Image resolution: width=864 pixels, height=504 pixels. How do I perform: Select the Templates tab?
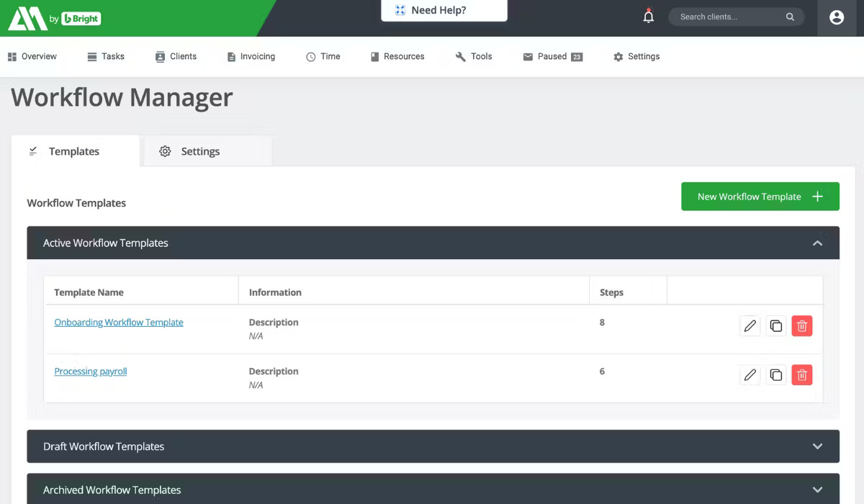[x=73, y=151]
